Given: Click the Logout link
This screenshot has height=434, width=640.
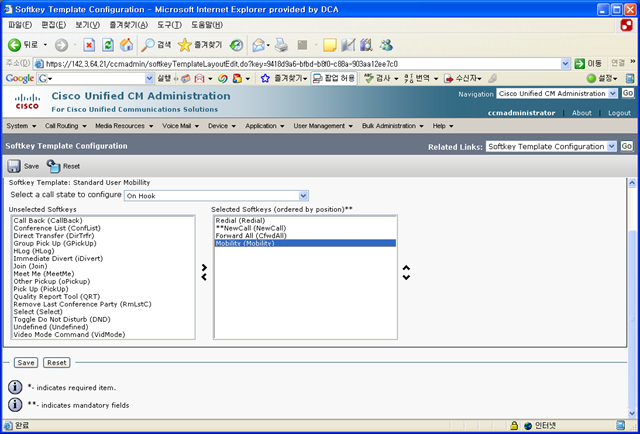Looking at the screenshot, I should 619,113.
